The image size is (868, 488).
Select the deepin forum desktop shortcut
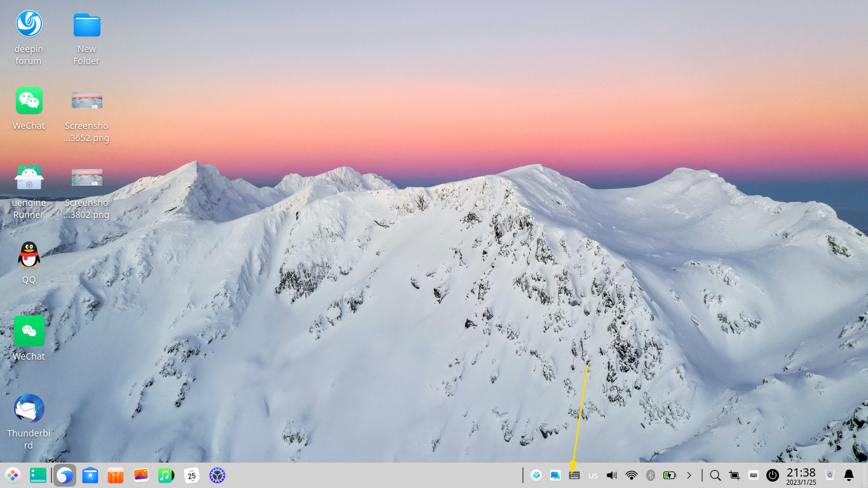(29, 38)
